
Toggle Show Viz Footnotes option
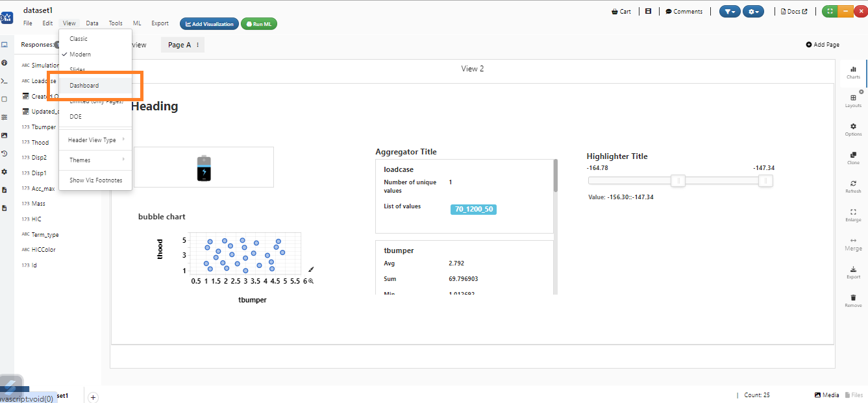point(95,180)
